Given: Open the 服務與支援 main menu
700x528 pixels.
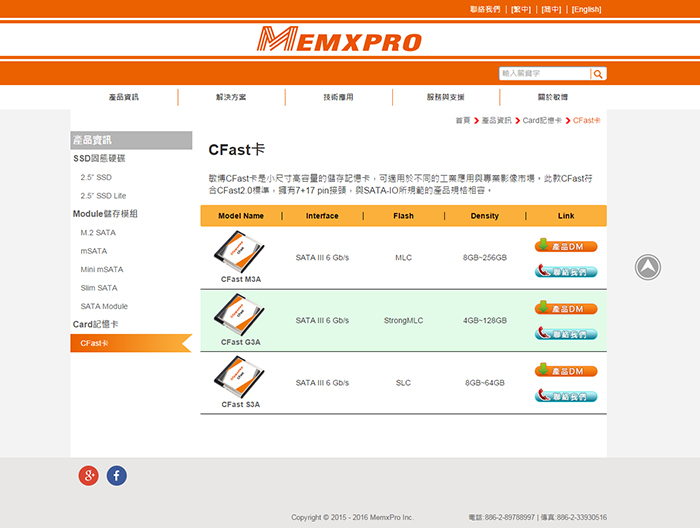Looking at the screenshot, I should [446, 97].
